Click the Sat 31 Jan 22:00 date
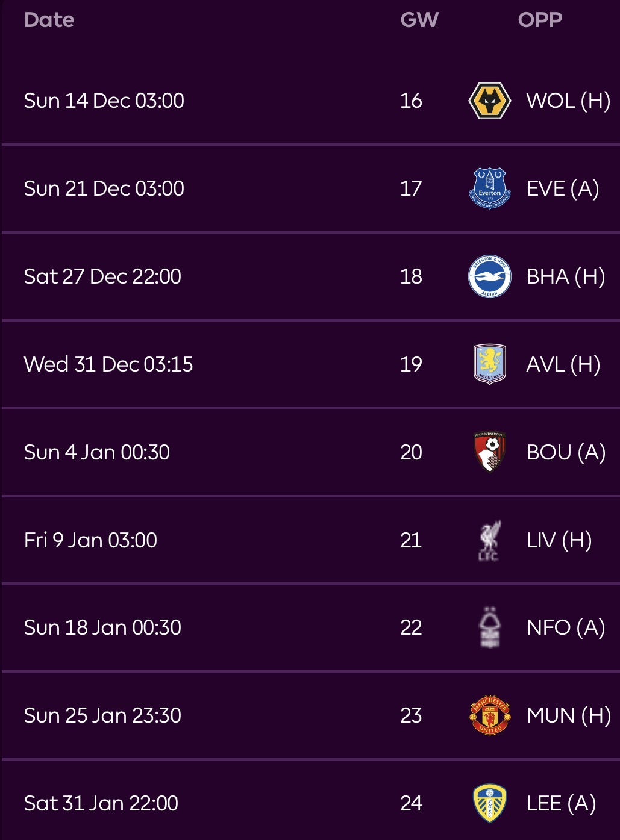The width and height of the screenshot is (620, 840). click(101, 803)
